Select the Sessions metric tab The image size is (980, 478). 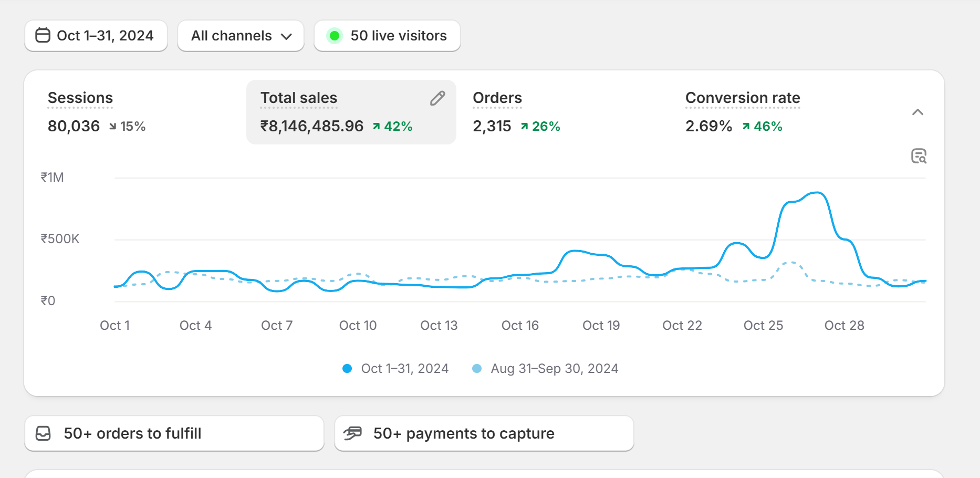80,98
